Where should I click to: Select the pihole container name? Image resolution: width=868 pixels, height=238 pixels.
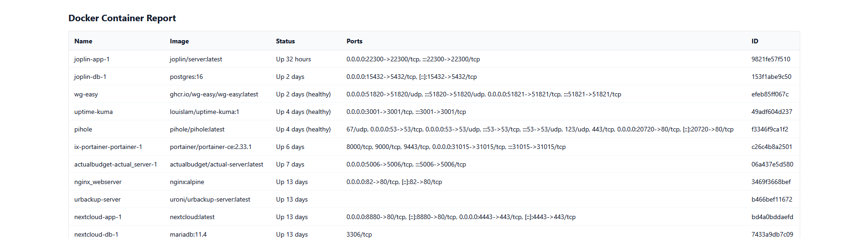click(x=83, y=129)
